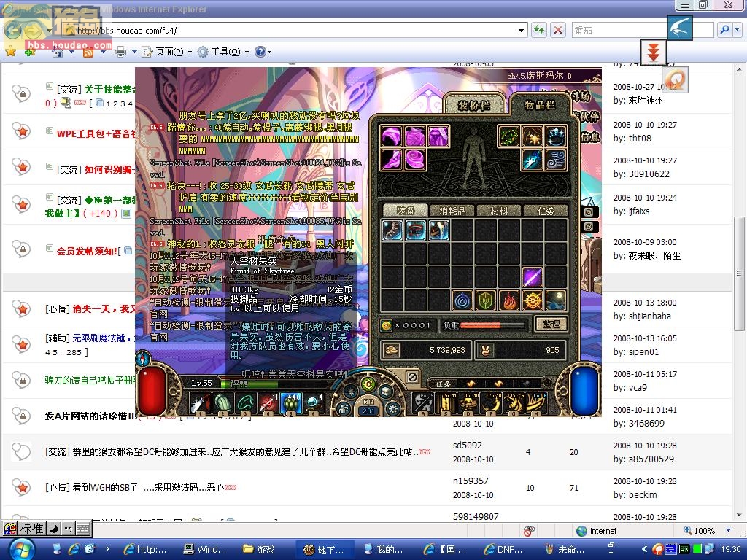Viewport: 747px width, 560px height.
Task: Click the RSS feeds icon
Action: tap(88, 52)
